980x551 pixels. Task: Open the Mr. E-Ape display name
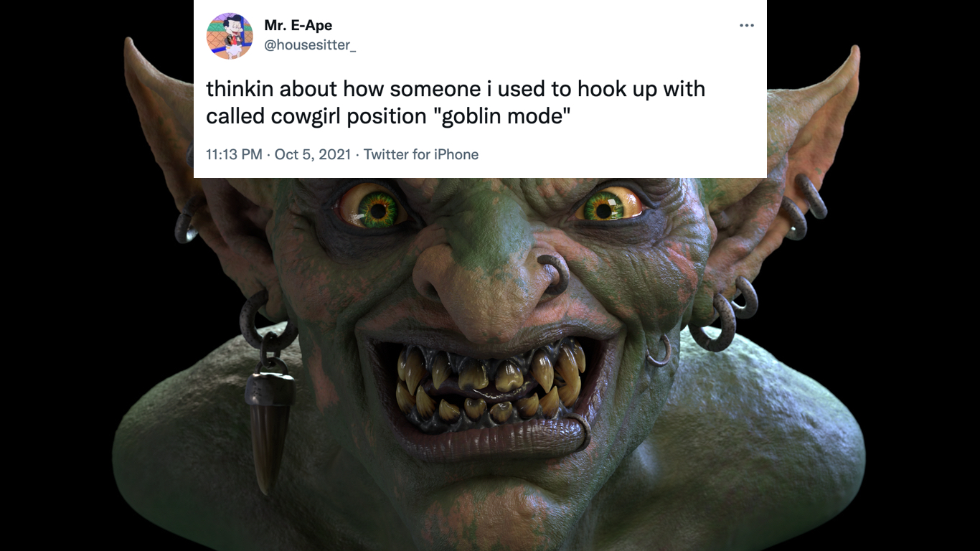297,24
